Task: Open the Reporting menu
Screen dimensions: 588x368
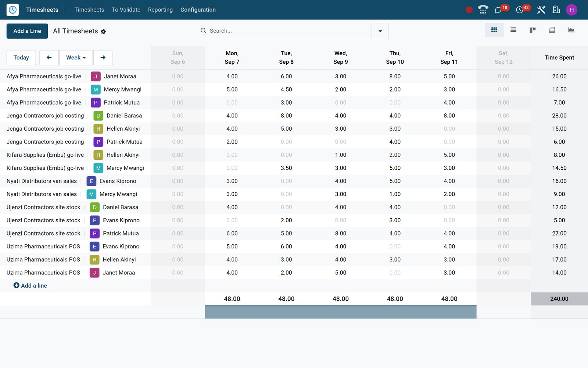Action: coord(160,10)
